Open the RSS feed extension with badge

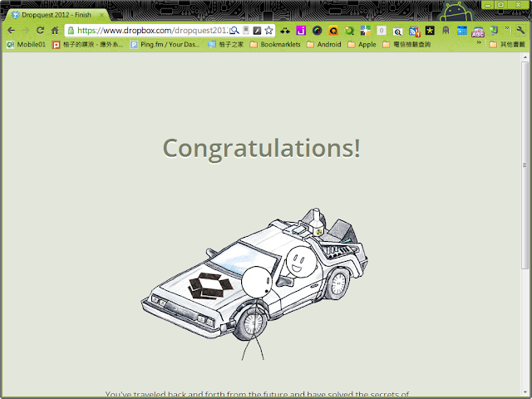(414, 32)
